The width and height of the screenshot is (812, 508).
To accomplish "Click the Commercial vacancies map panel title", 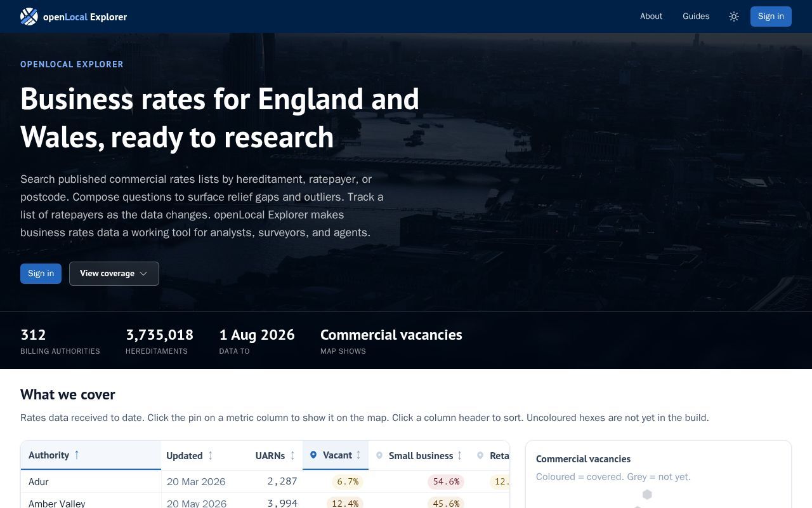I will pyautogui.click(x=583, y=458).
